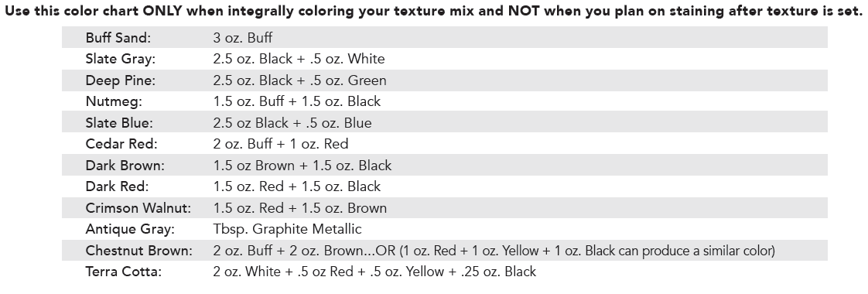Select the Terra Cotta row label

tap(123, 272)
